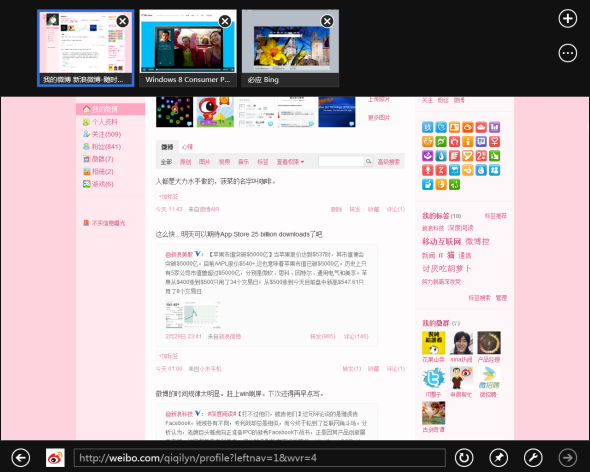The width and height of the screenshot is (590, 472).
Task: Open tab options via the ellipsis button
Action: [x=567, y=53]
